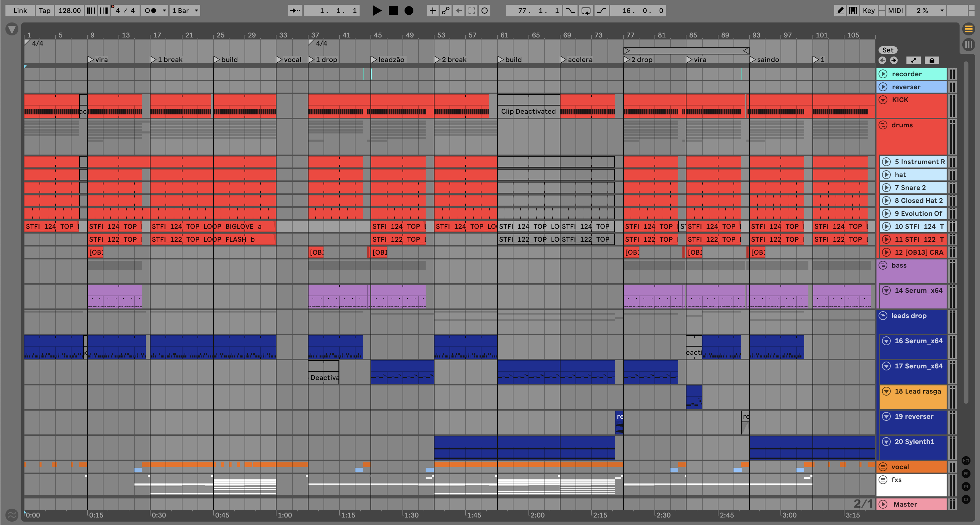Jump to next locator arrow

pyautogui.click(x=894, y=60)
